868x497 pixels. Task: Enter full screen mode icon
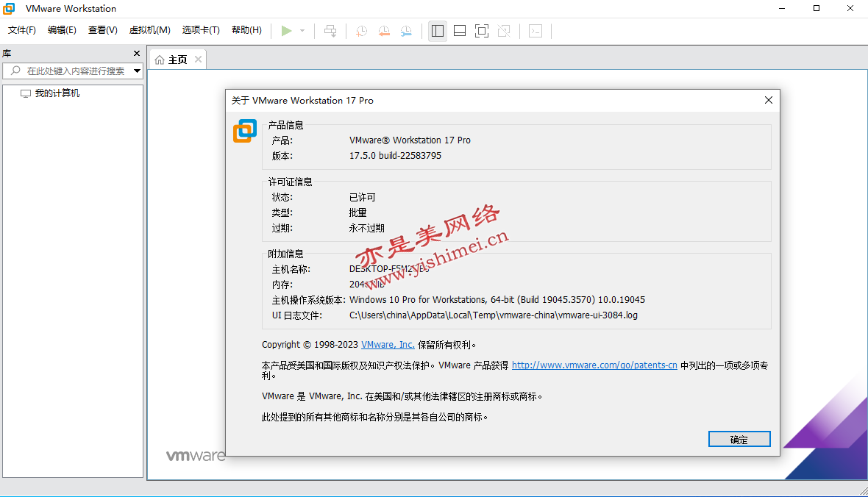point(482,30)
